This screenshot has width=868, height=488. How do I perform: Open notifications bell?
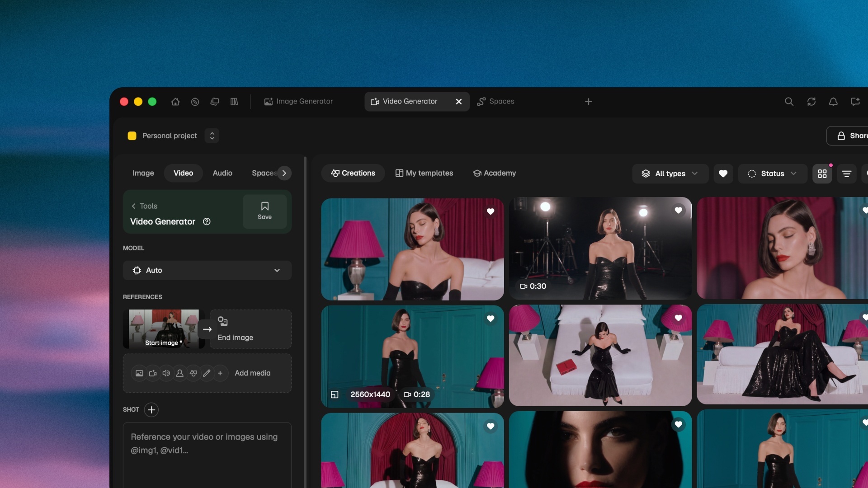click(x=833, y=102)
